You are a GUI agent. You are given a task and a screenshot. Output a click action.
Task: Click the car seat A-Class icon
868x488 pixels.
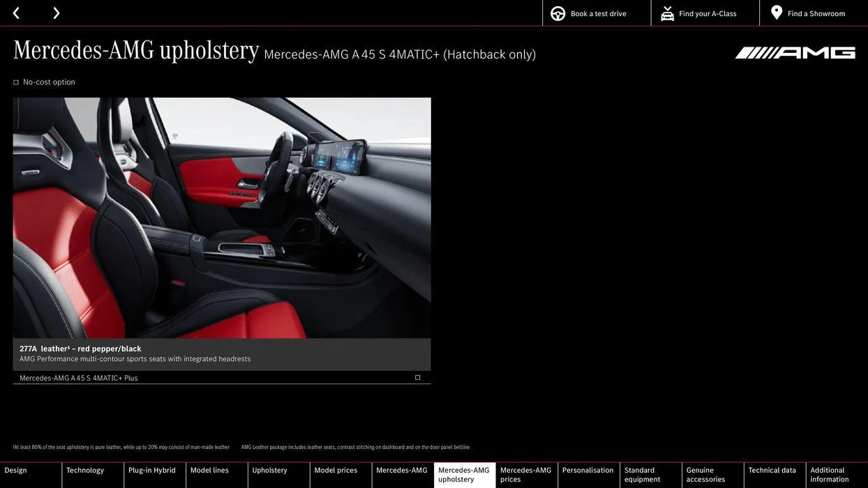667,14
